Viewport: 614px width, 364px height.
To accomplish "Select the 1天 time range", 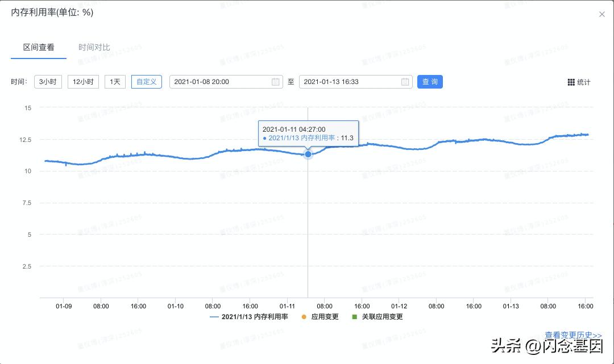I will tap(115, 82).
